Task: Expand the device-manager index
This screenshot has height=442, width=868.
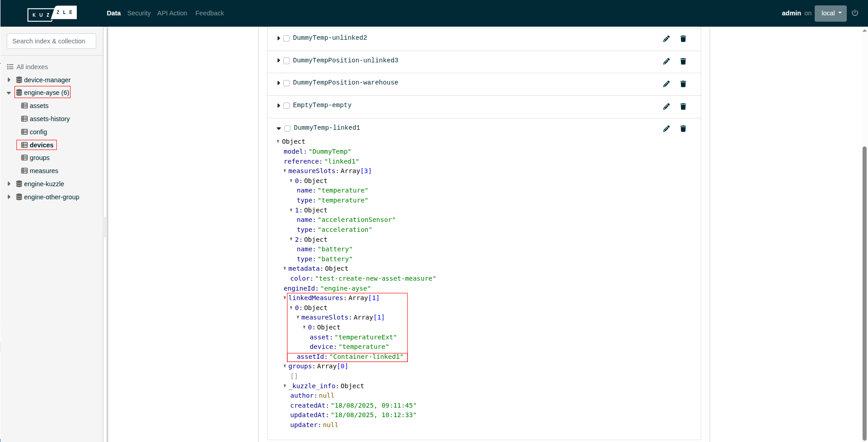Action: [9, 80]
